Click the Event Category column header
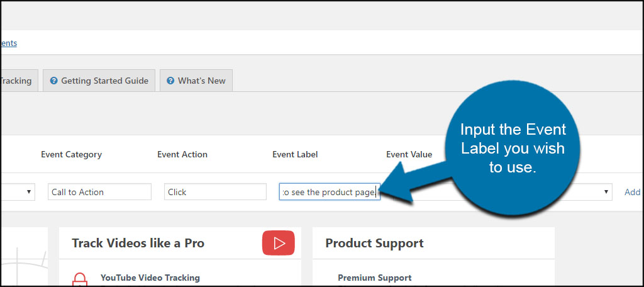The height and width of the screenshot is (287, 644). click(72, 155)
